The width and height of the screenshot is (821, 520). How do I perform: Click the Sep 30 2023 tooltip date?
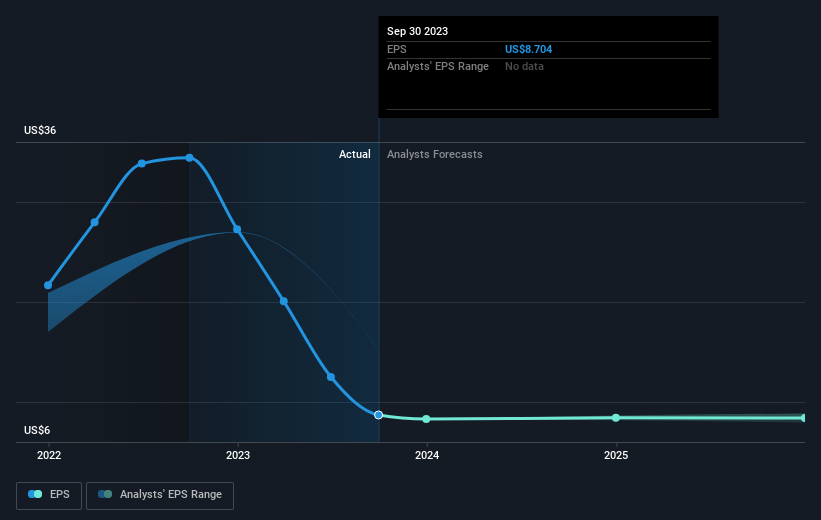tap(417, 31)
